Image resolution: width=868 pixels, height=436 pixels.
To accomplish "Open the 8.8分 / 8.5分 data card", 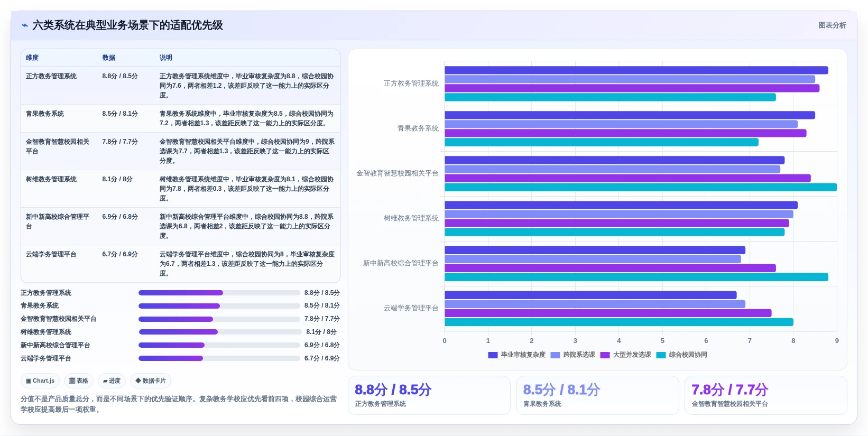I will pyautogui.click(x=429, y=395).
